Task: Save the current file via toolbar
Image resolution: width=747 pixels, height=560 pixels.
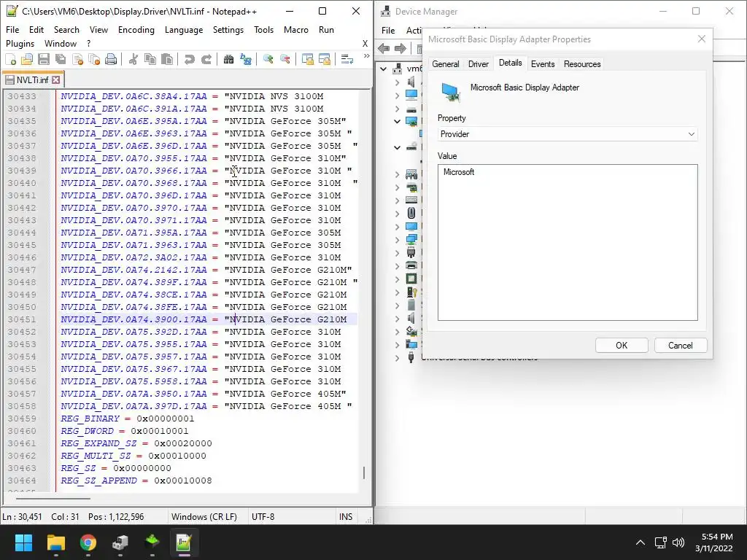Action: [44, 60]
